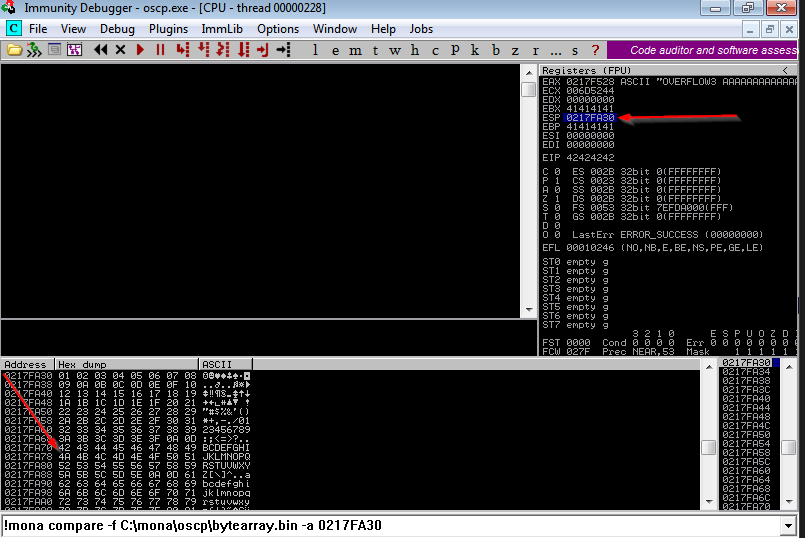805x538 pixels.
Task: Open the Plugins menu
Action: click(x=168, y=29)
